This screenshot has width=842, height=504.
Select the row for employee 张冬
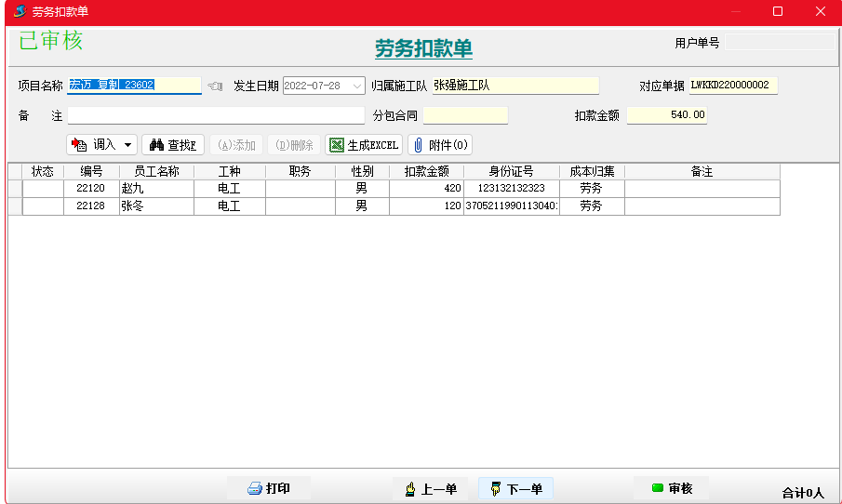[156, 206]
